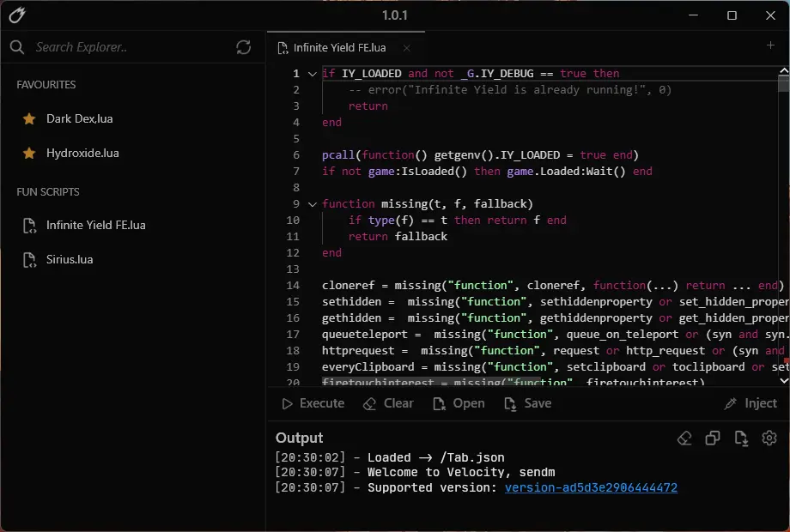
Task: Clear output with the eraser icon
Action: point(684,438)
